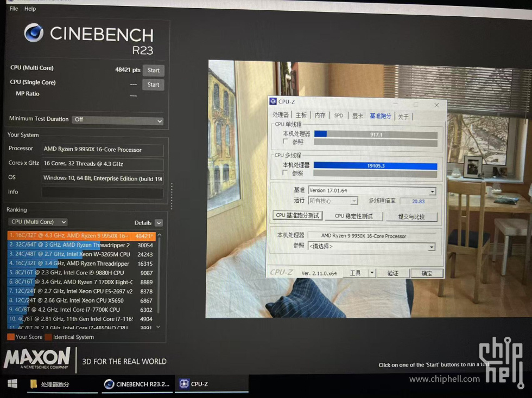This screenshot has height=398, width=532.
Task: Click the rendered room image in Cinebench
Action: coord(370,189)
